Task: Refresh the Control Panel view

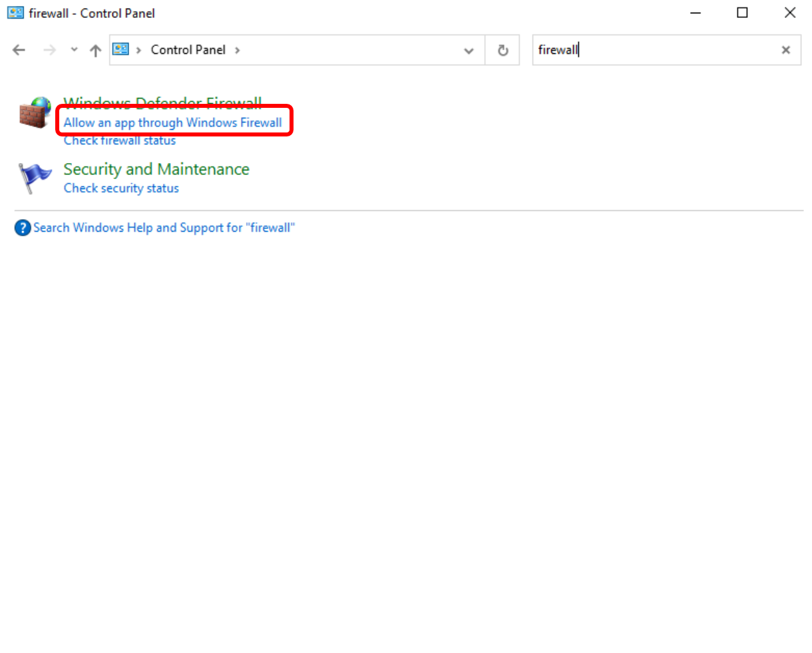Action: click(503, 50)
